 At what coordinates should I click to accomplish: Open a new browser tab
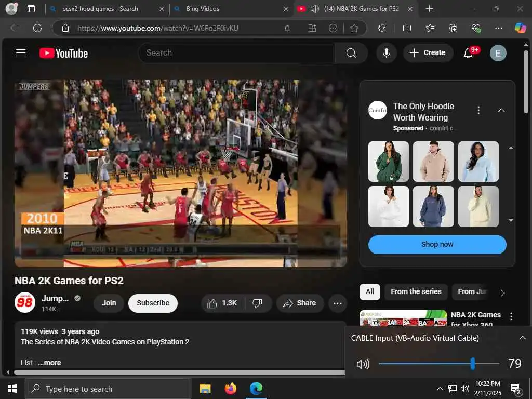coord(429,9)
